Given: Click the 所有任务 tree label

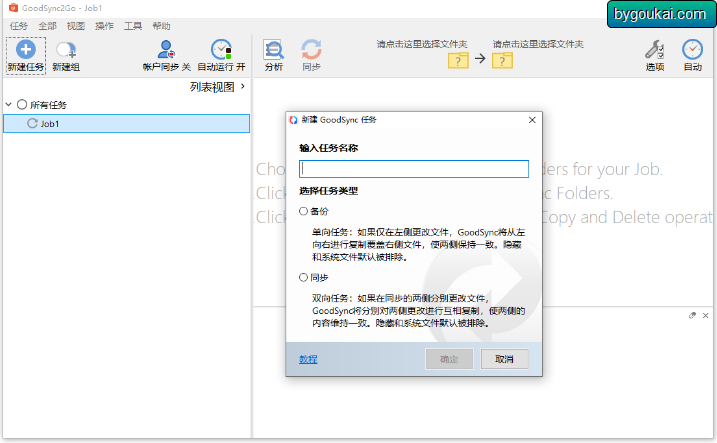Looking at the screenshot, I should pos(48,105).
